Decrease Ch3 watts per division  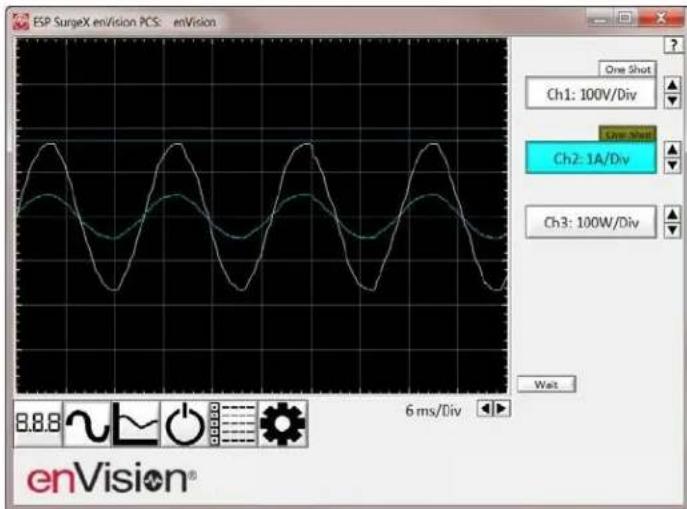click(673, 230)
